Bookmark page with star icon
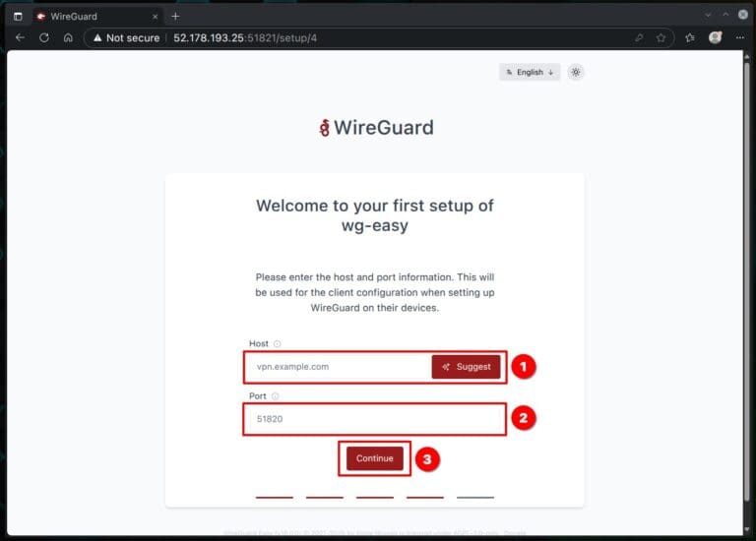756x541 pixels. tap(661, 37)
